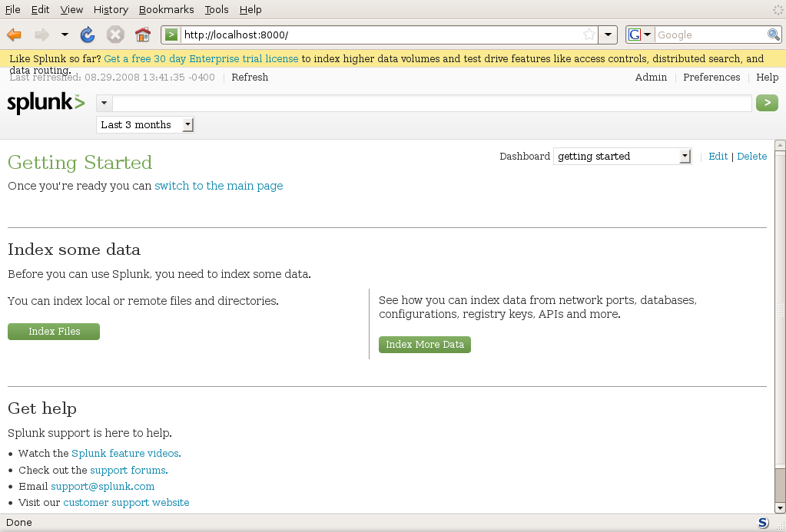This screenshot has height=532, width=786.
Task: Open the Edit menu
Action: (40, 9)
